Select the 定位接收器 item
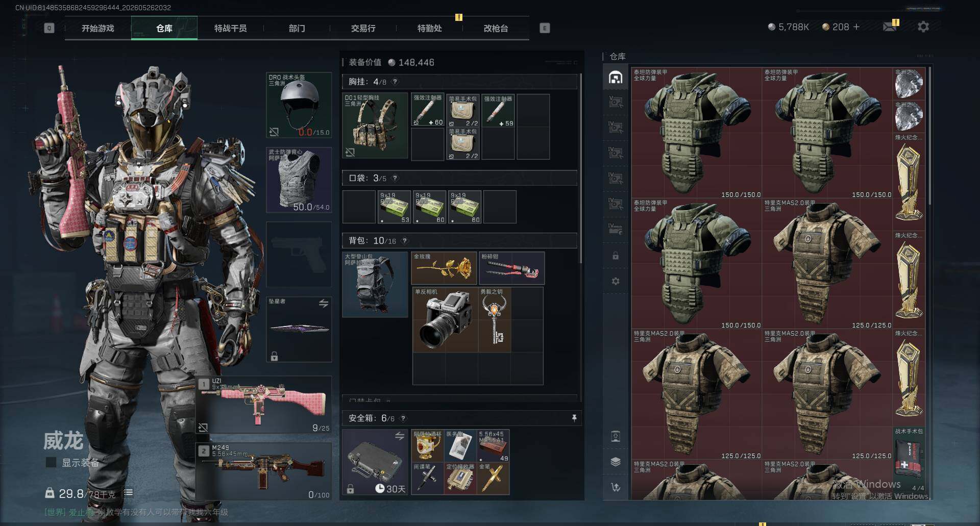Screen dimensions: 980x526 460,478
